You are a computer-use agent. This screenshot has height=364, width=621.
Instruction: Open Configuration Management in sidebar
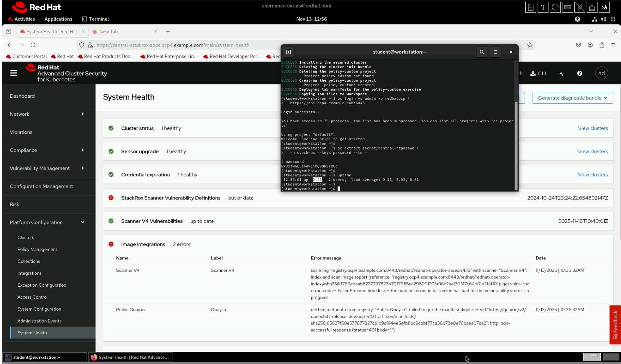[49, 186]
